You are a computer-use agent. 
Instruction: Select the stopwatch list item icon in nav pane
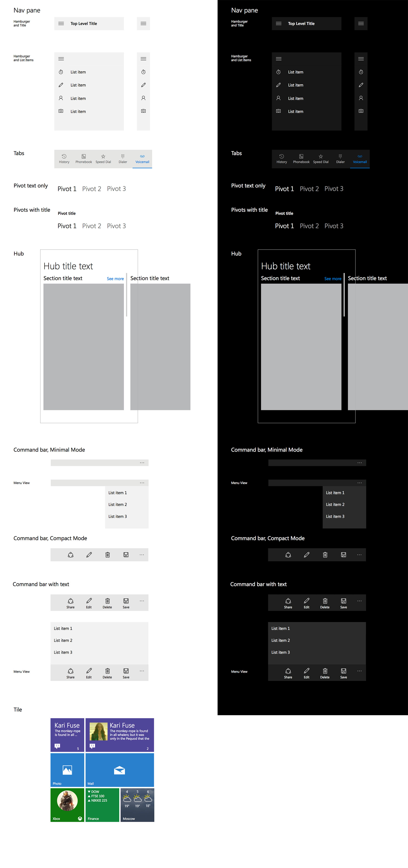pos(61,72)
